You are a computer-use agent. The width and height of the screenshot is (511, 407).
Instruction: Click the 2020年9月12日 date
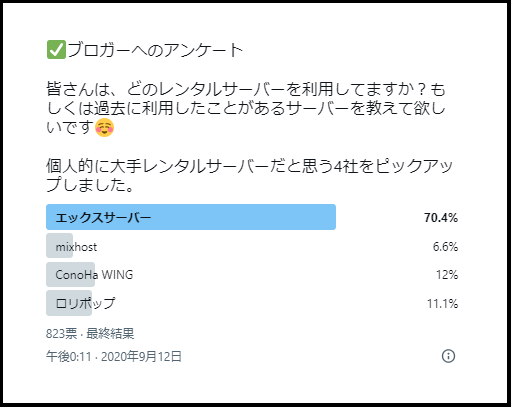click(141, 356)
